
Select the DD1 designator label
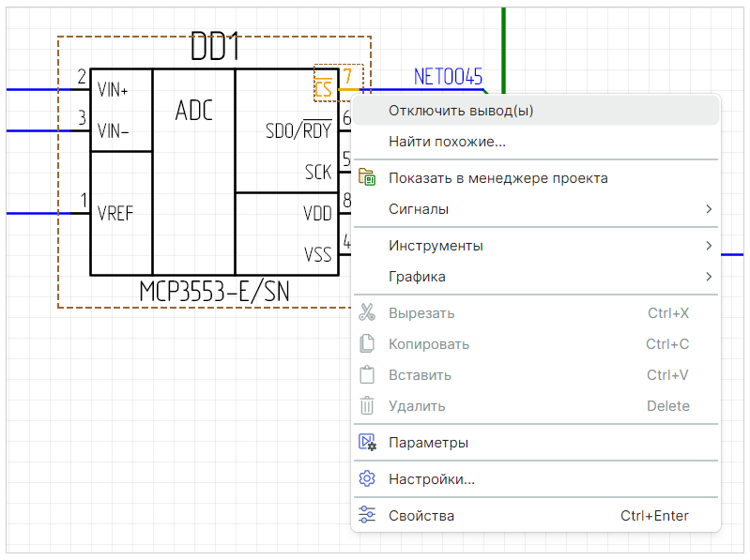[215, 47]
